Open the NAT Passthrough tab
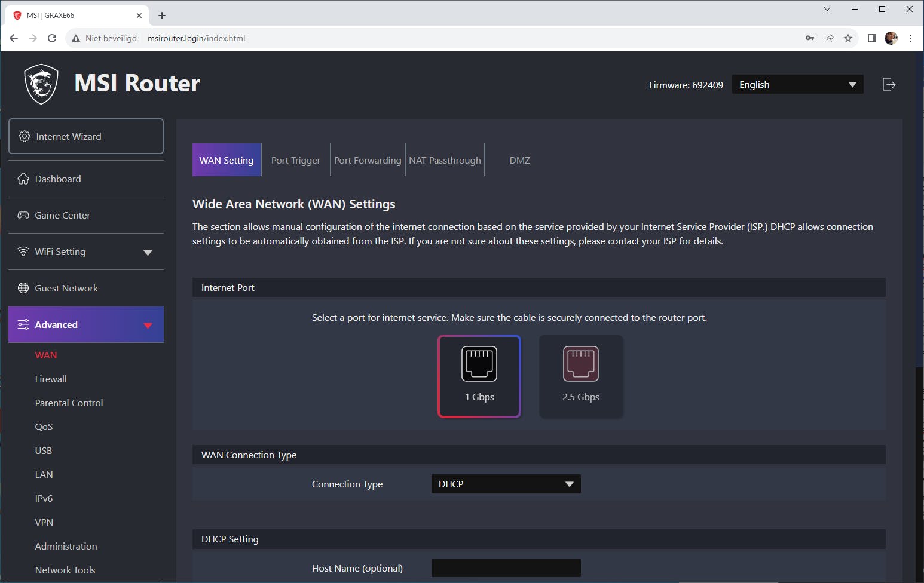The height and width of the screenshot is (583, 924). [445, 160]
